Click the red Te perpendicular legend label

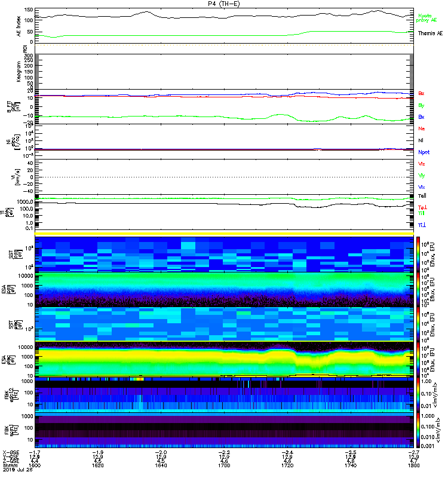(x=422, y=207)
